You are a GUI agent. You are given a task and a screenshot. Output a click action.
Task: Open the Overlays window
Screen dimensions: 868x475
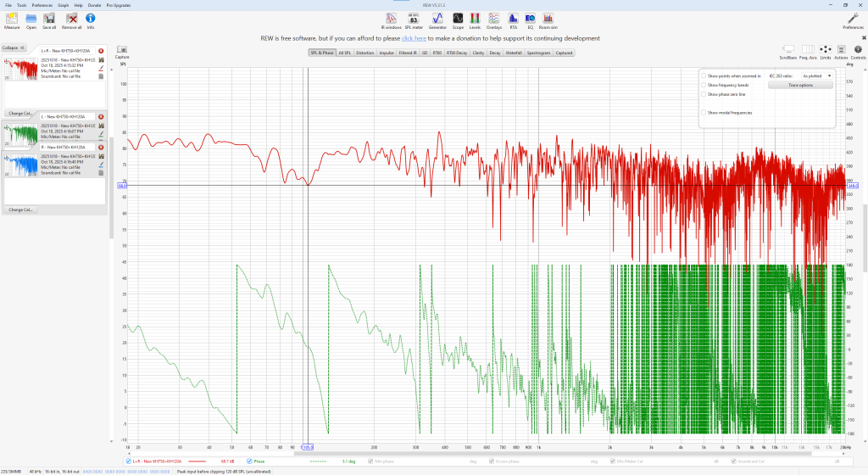pos(494,19)
